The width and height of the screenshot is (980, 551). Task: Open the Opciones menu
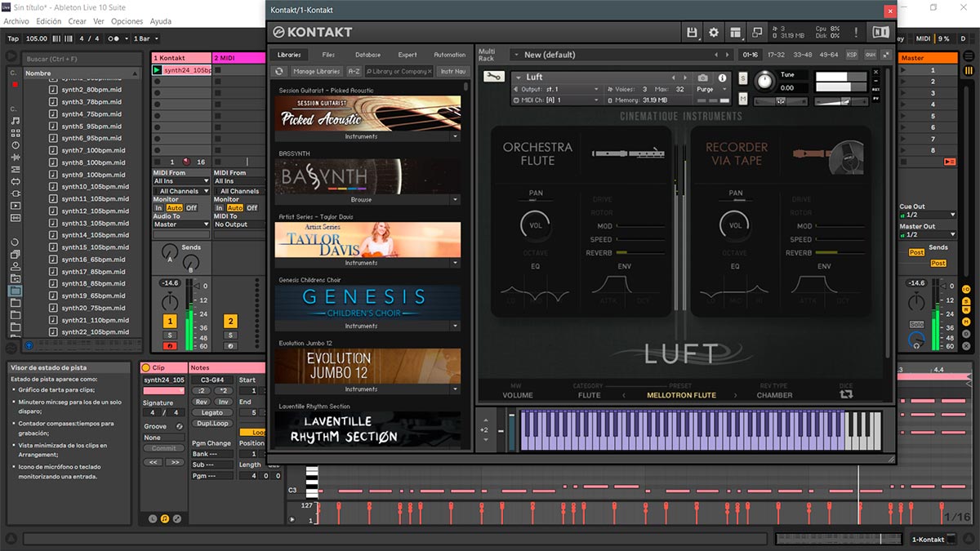(x=127, y=21)
